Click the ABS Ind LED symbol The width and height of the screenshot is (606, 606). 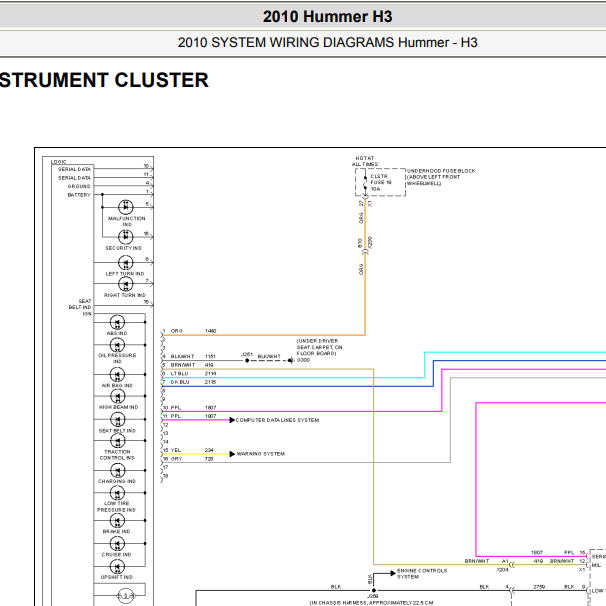click(x=117, y=322)
